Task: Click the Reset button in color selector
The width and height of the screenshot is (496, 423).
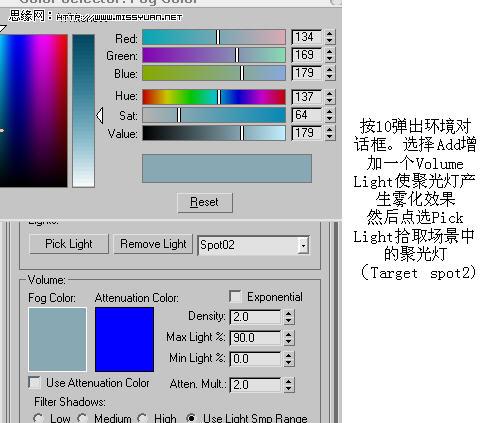Action: [205, 202]
